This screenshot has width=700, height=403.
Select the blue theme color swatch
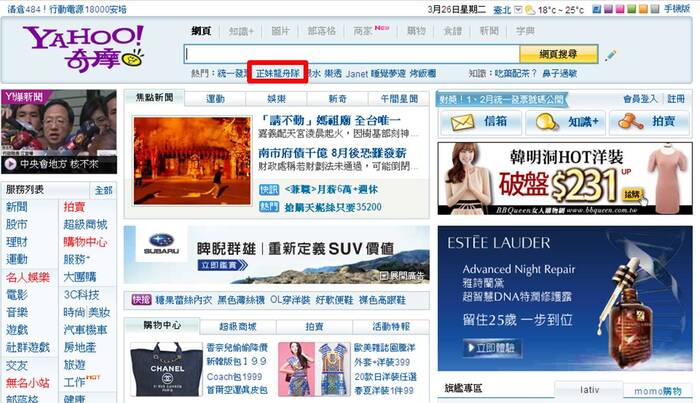596,9
